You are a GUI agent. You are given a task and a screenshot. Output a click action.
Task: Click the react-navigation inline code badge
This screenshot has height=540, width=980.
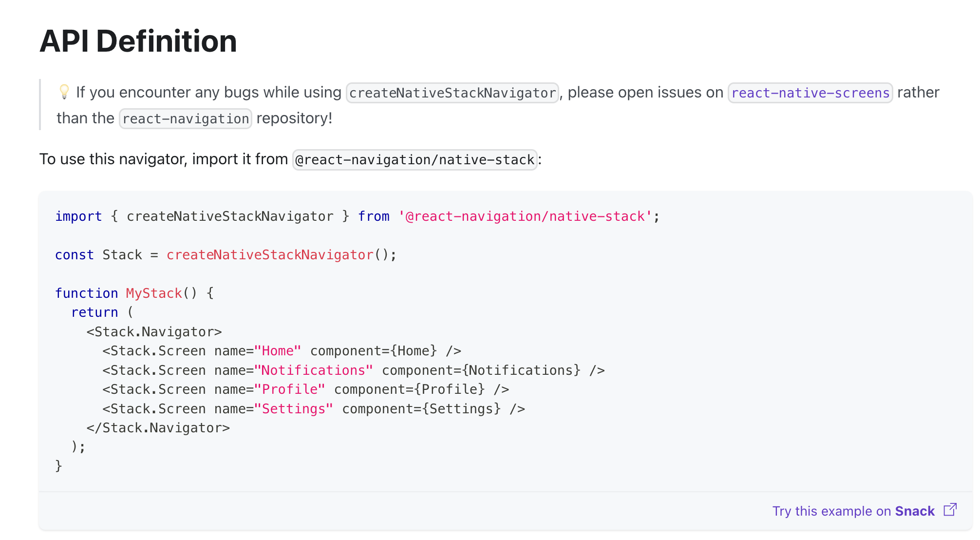click(186, 119)
